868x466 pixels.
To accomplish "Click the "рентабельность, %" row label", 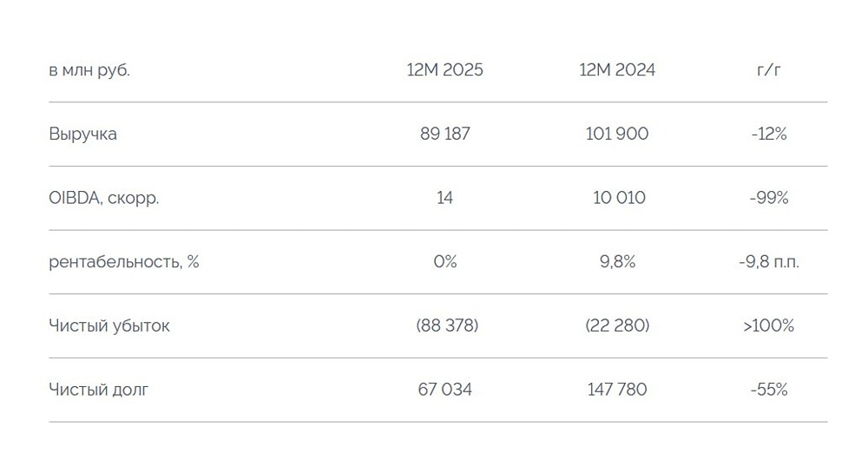I will 124,262.
